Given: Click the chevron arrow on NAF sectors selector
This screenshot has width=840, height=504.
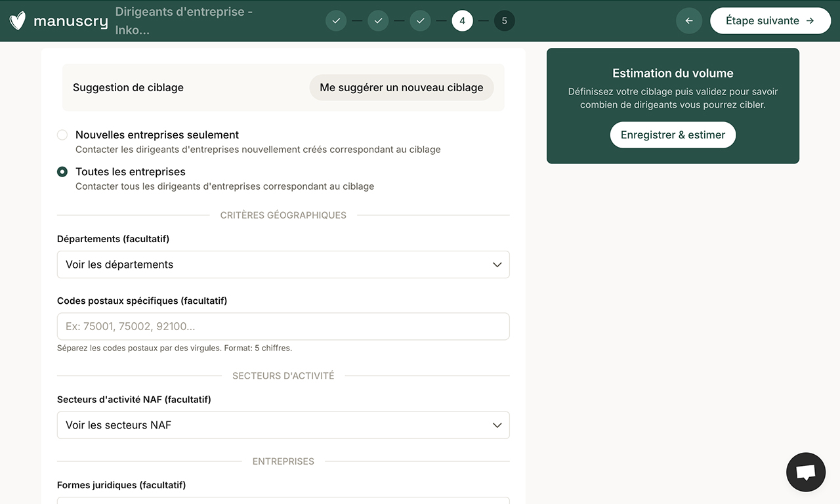Looking at the screenshot, I should point(497,425).
